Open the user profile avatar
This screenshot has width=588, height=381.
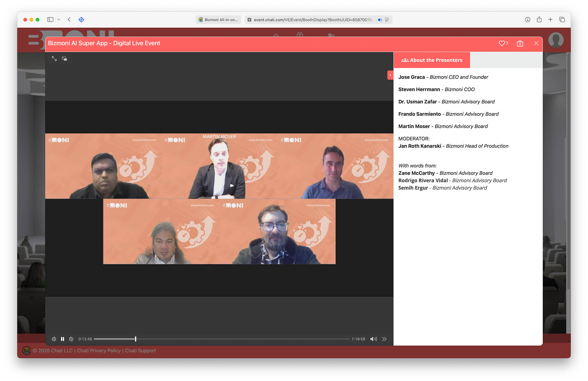click(x=556, y=40)
